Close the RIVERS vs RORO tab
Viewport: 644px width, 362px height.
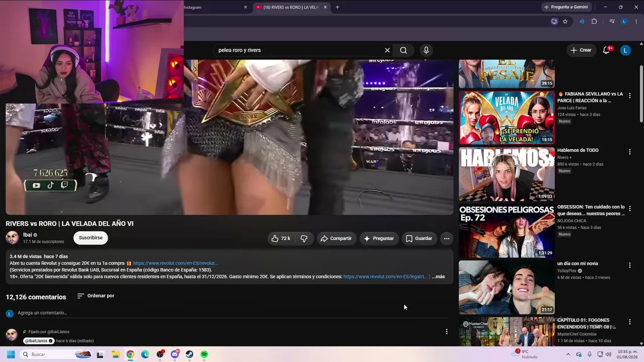coord(325,7)
